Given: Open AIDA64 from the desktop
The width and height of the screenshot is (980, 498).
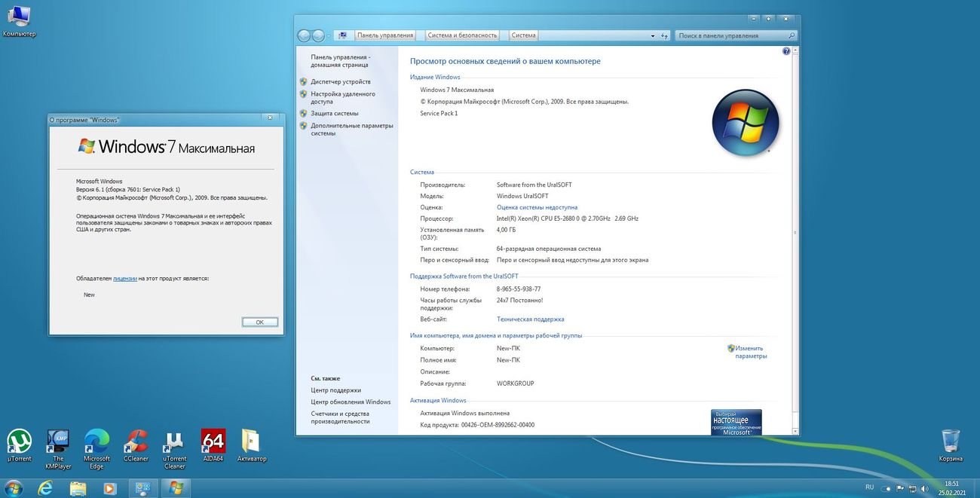Looking at the screenshot, I should click(213, 441).
